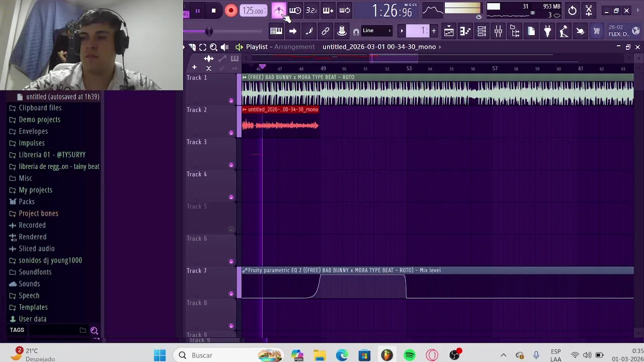Click the song position slider knob
Viewport: 644px width, 362px height.
click(209, 32)
